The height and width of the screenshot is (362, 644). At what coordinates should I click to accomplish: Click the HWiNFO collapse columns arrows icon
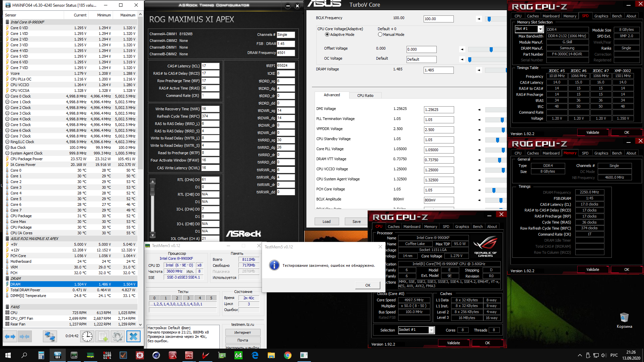click(x=24, y=336)
